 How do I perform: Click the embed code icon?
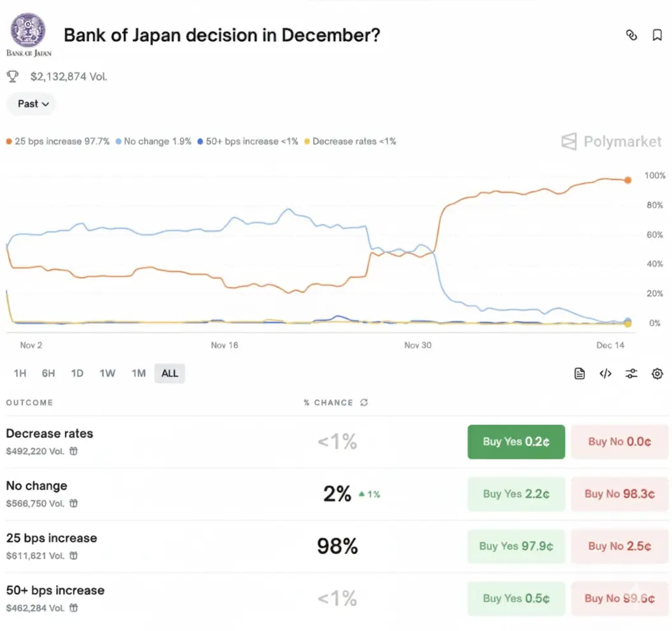tap(605, 373)
